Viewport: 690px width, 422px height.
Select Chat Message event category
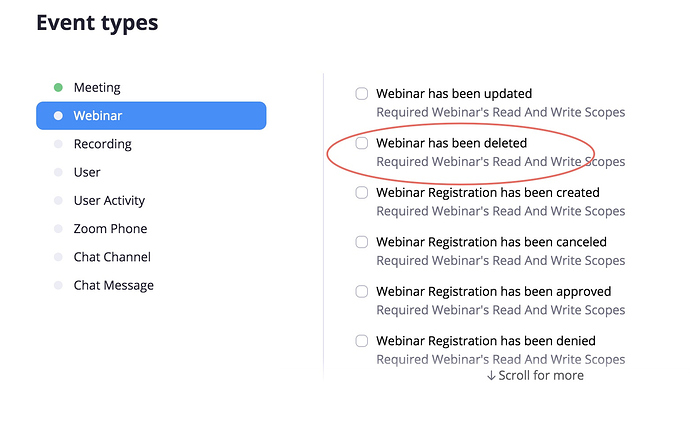113,285
